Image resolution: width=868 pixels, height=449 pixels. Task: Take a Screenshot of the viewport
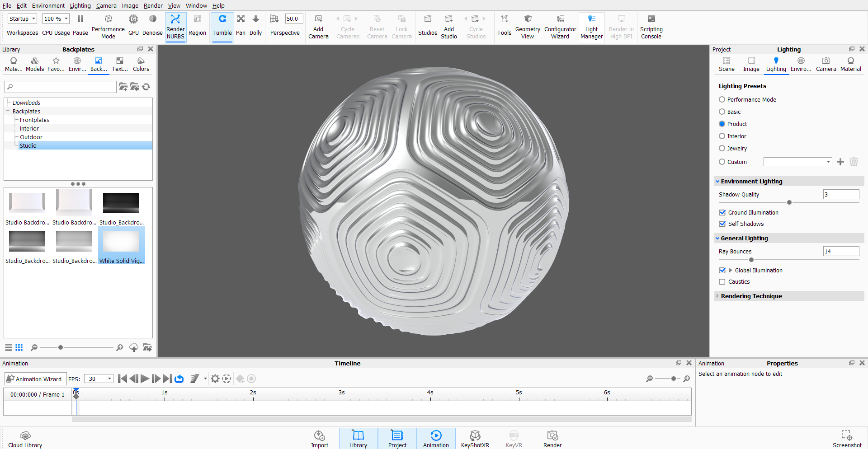tap(847, 438)
